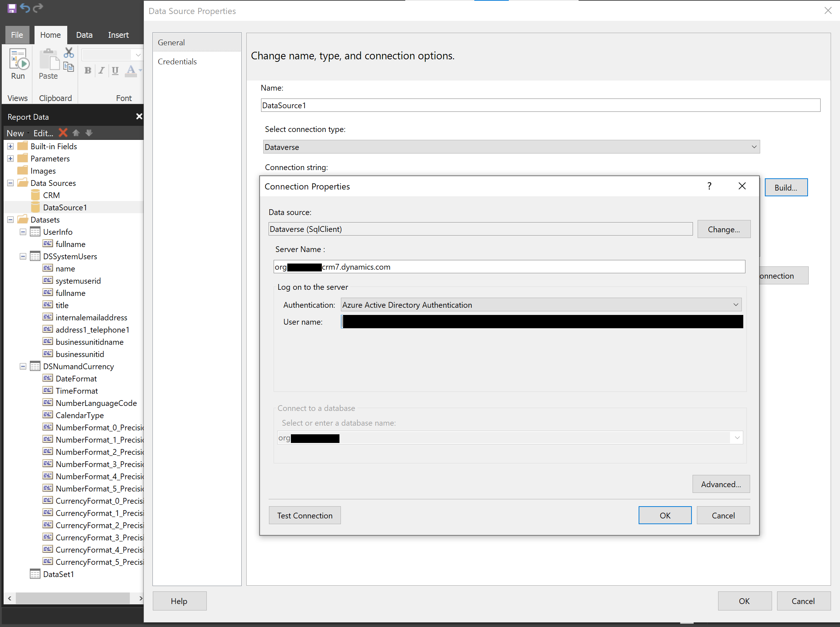Apply italic formatting

pyautogui.click(x=101, y=70)
